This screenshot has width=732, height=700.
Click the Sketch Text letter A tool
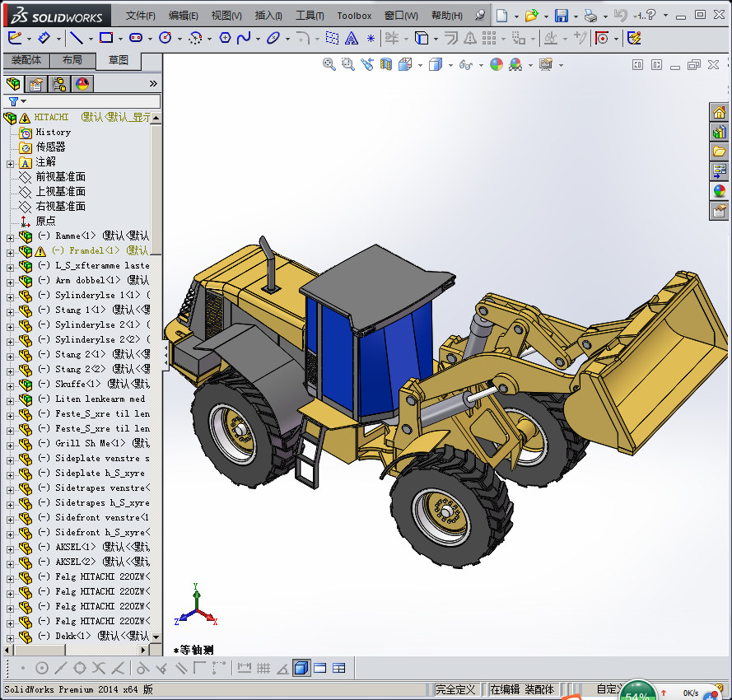352,38
